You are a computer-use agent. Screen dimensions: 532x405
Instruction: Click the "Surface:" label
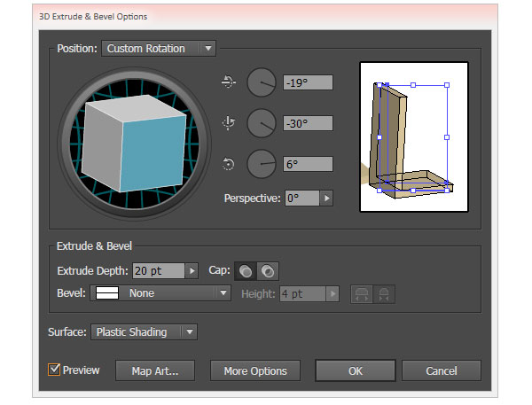[x=67, y=331]
